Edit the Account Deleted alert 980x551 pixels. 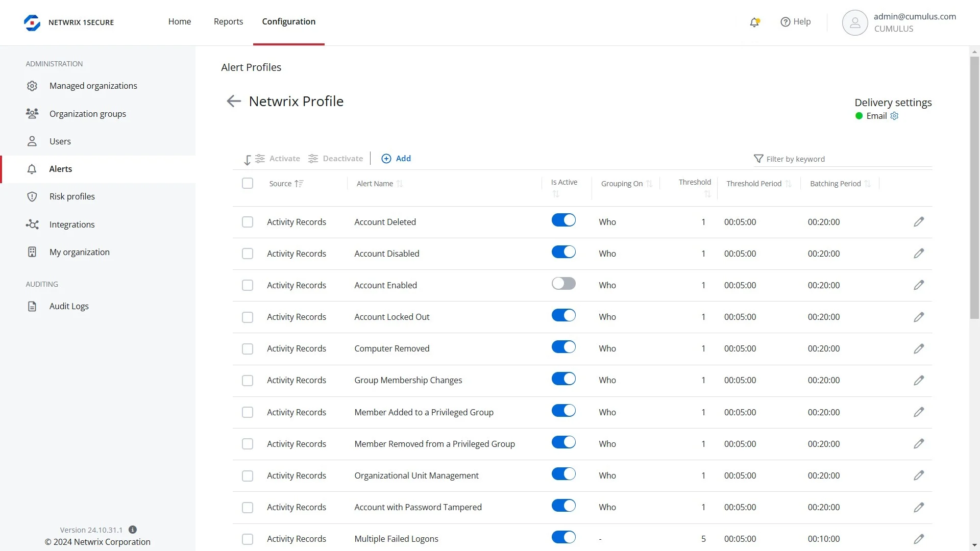pyautogui.click(x=919, y=222)
